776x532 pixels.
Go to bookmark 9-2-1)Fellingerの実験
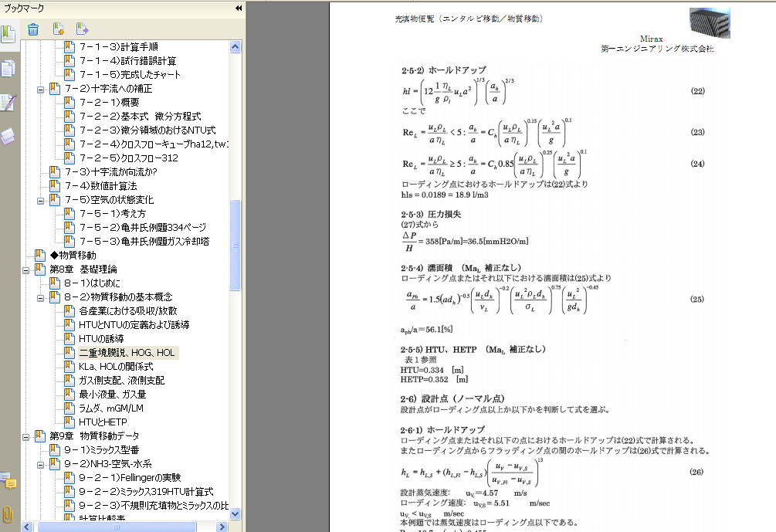pos(130,477)
